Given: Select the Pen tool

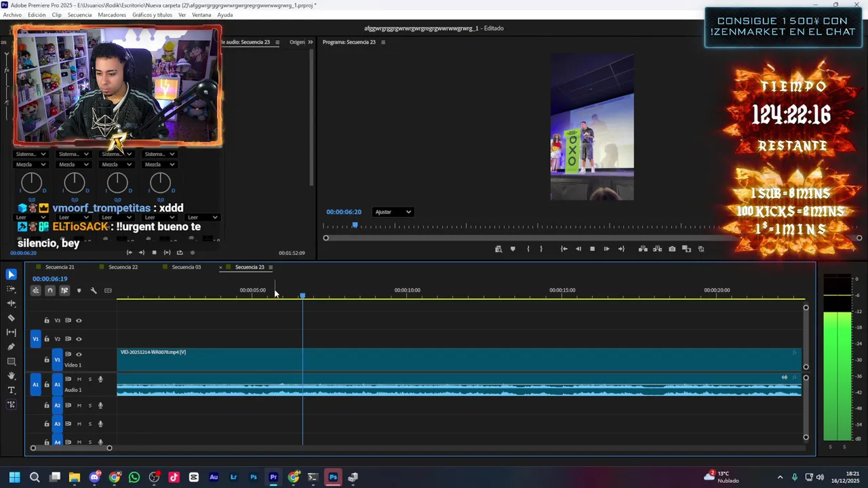Looking at the screenshot, I should point(11,346).
